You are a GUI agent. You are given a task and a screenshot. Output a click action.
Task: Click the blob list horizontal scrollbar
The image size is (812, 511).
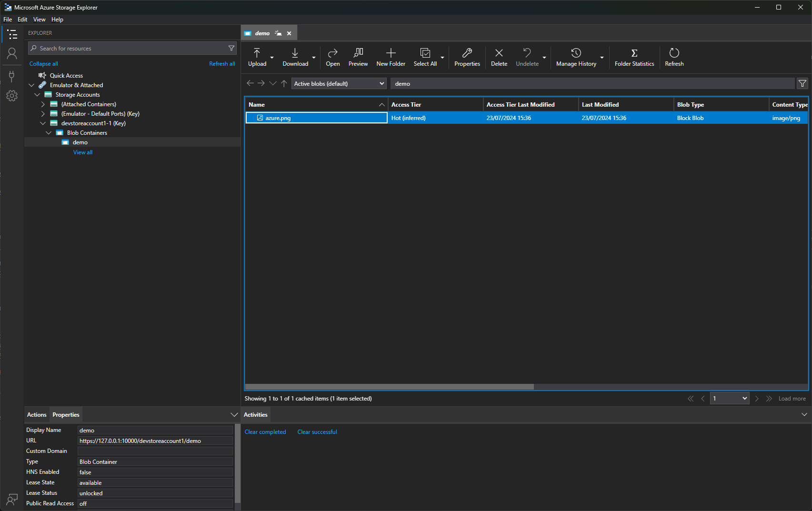coord(389,387)
